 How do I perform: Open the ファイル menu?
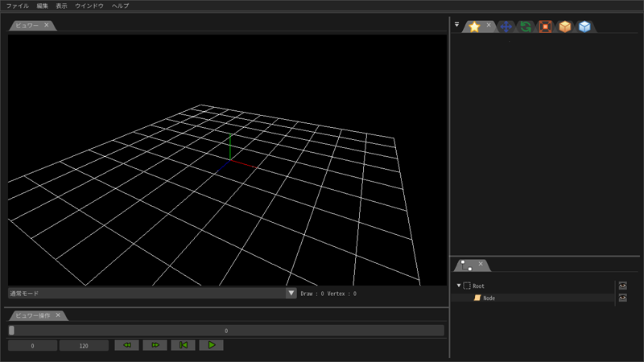click(17, 6)
